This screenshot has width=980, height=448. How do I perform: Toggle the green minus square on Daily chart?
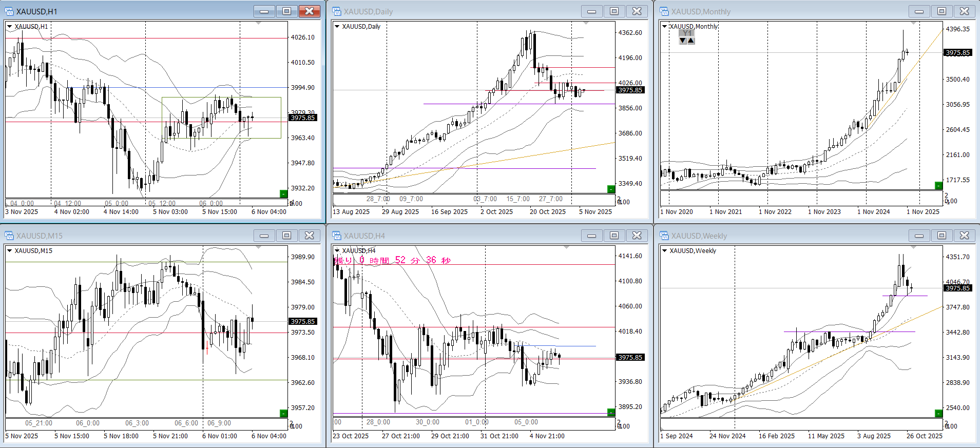pos(611,189)
